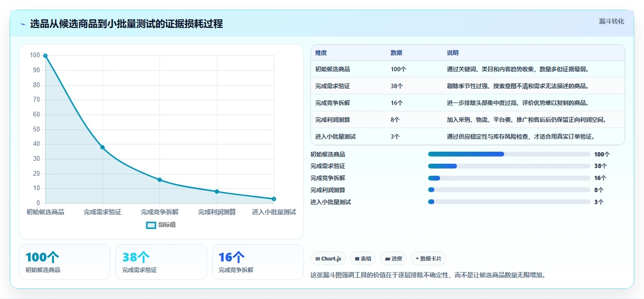The image size is (644, 299).
Task: Click the x-axis label 进入小批量测试
Action: (x=273, y=212)
